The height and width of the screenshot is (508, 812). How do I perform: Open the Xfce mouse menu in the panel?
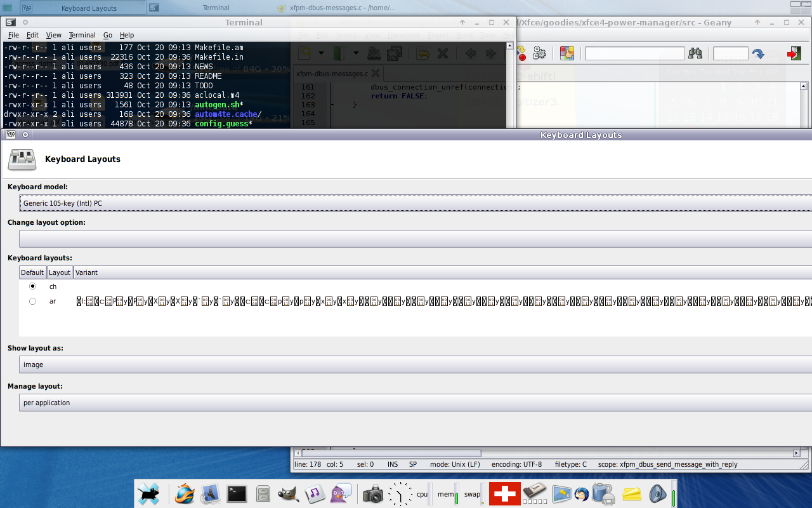coord(149,493)
